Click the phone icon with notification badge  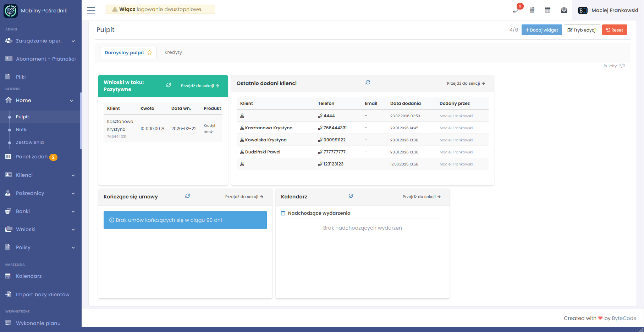[x=516, y=10]
